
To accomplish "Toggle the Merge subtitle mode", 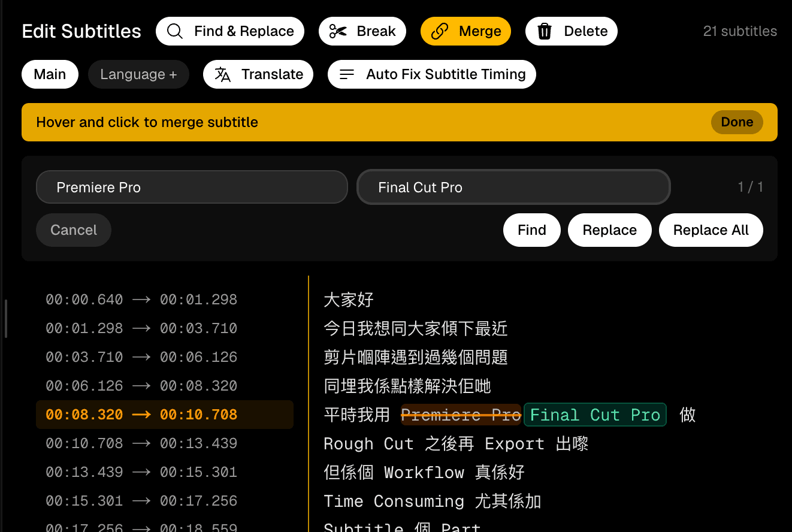I will [x=465, y=31].
